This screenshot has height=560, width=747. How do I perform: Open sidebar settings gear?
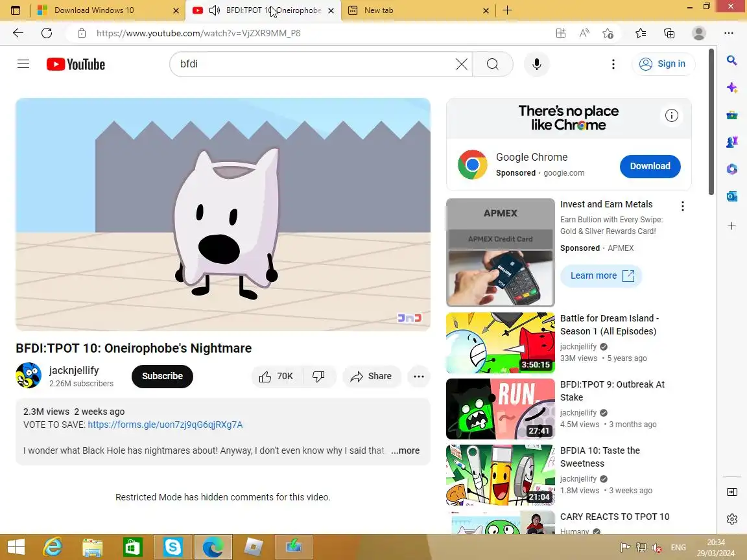coord(731,519)
